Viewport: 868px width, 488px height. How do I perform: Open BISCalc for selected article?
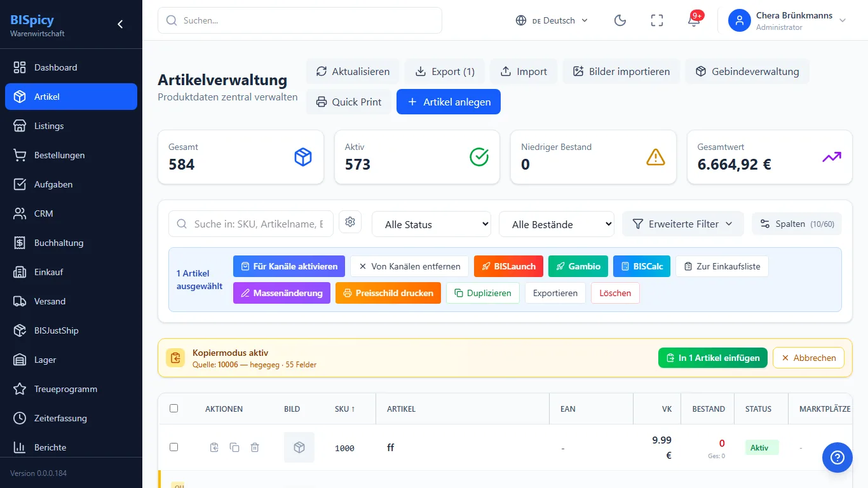(x=642, y=266)
